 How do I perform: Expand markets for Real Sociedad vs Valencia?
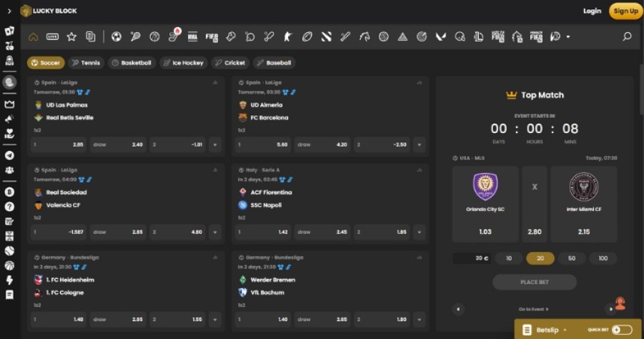click(x=215, y=232)
